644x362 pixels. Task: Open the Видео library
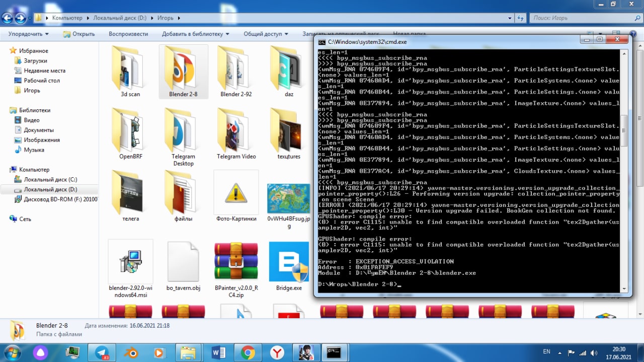coord(32,120)
